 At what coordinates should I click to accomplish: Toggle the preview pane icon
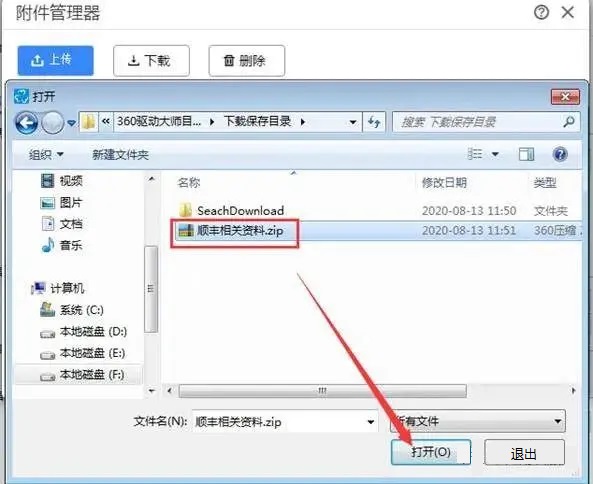pyautogui.click(x=526, y=154)
